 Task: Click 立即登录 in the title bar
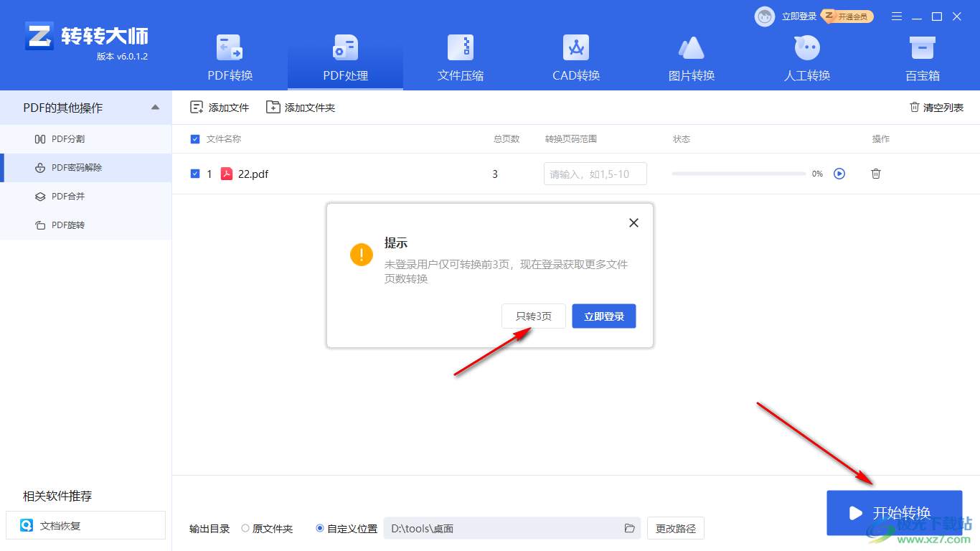point(799,17)
